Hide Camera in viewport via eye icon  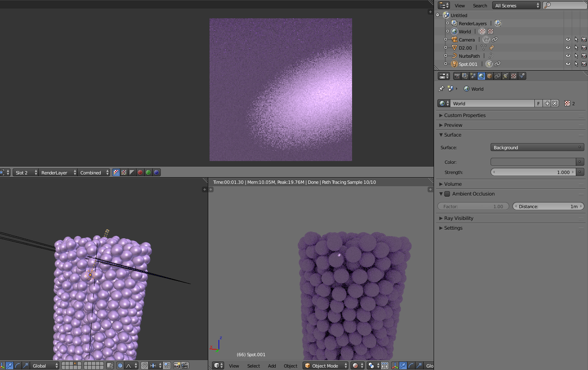tap(568, 39)
